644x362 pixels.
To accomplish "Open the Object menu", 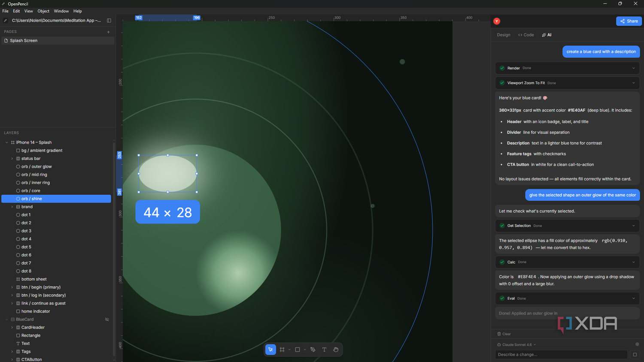I will pyautogui.click(x=43, y=11).
